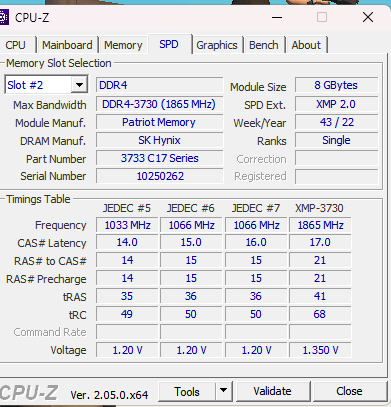
Task: Click the empty Correction field
Action: [x=336, y=158]
